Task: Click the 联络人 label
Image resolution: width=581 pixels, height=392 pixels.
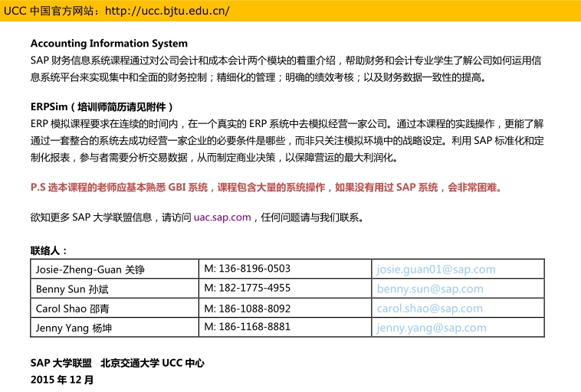Action: (49, 251)
